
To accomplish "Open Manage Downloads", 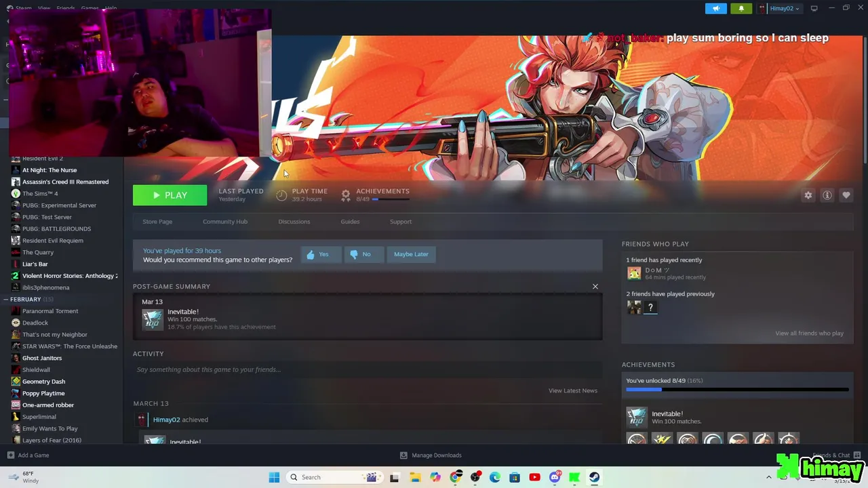I will 431,455.
